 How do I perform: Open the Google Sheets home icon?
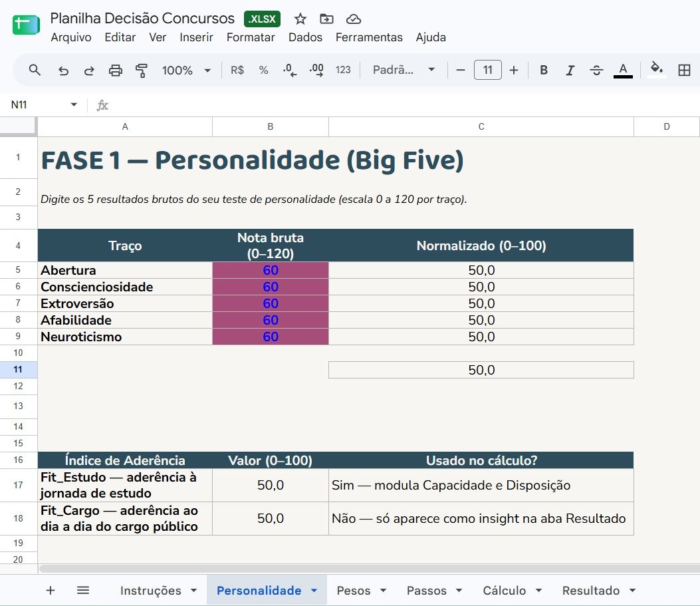26,25
